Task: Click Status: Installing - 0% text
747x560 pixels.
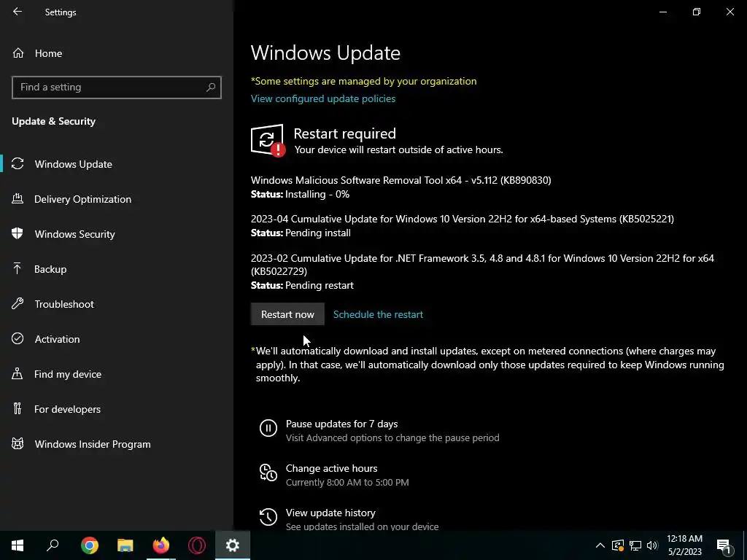Action: point(300,194)
